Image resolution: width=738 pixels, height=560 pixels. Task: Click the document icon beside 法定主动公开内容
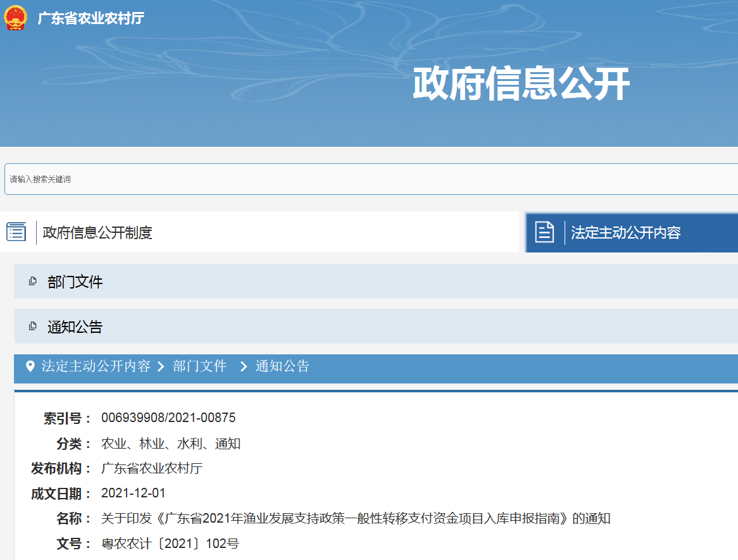click(x=544, y=232)
